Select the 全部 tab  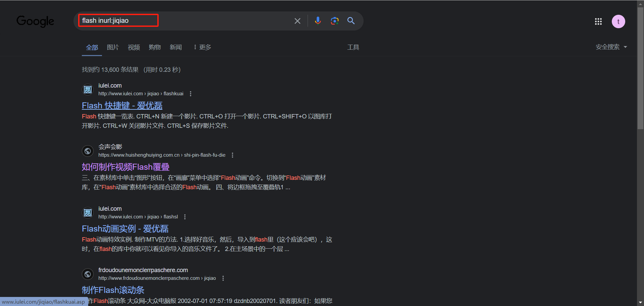coord(92,47)
